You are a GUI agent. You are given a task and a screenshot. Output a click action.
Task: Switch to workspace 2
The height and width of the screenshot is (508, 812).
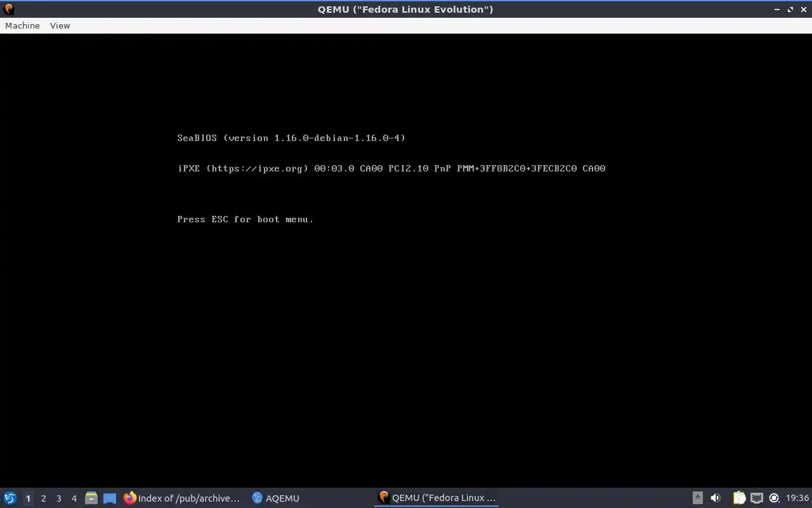tap(43, 498)
